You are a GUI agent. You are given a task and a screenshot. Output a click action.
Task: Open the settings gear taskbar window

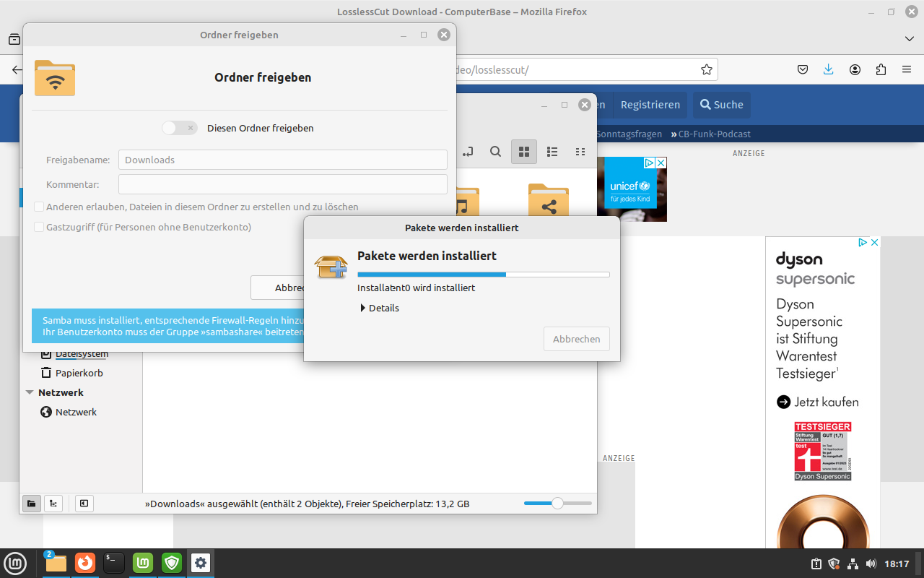(201, 563)
